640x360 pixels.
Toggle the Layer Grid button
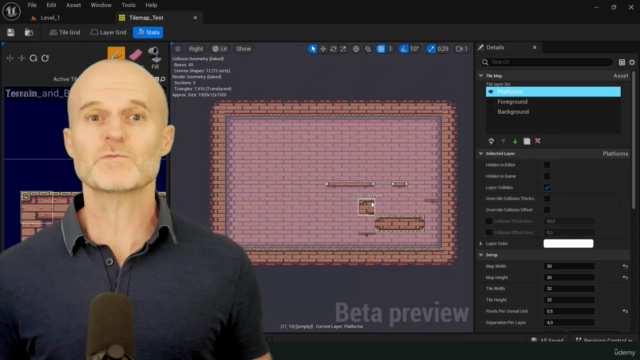109,32
